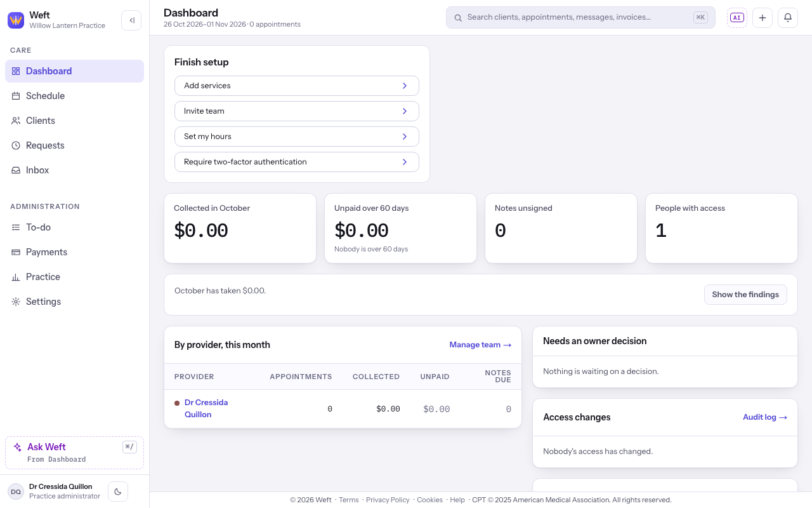Click the Weft logo icon
This screenshot has height=508, width=812.
[16, 20]
